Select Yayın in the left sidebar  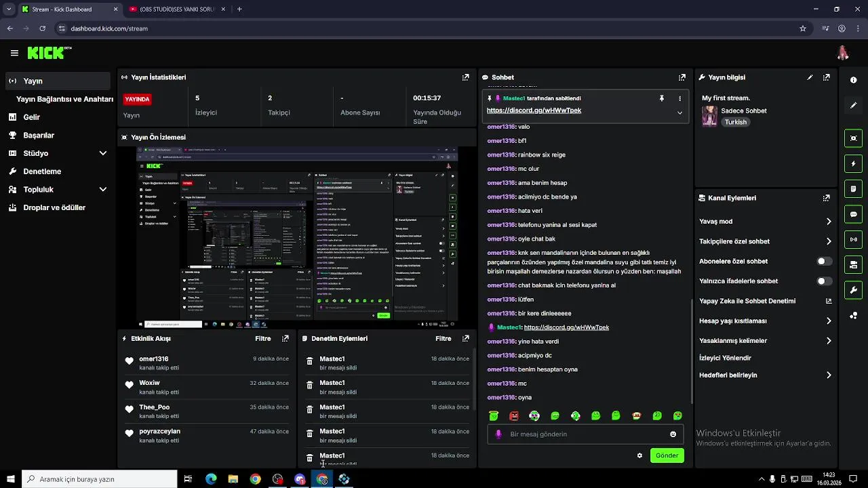coord(57,81)
